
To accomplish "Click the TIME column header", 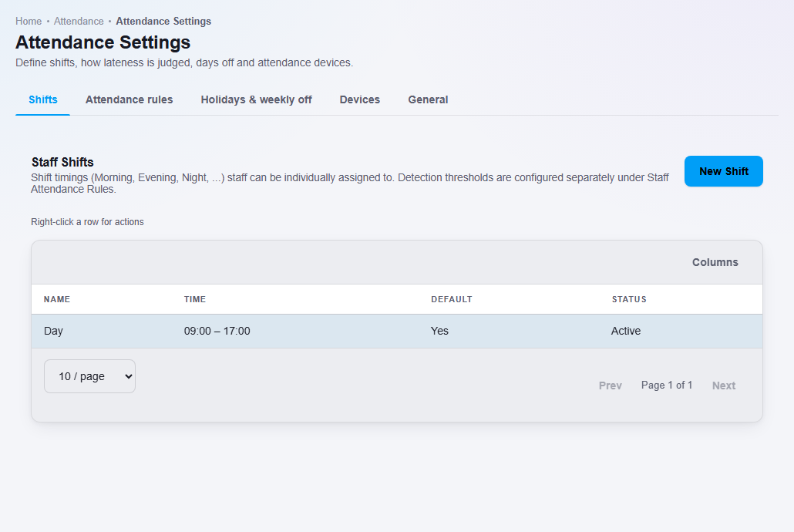I will click(195, 299).
